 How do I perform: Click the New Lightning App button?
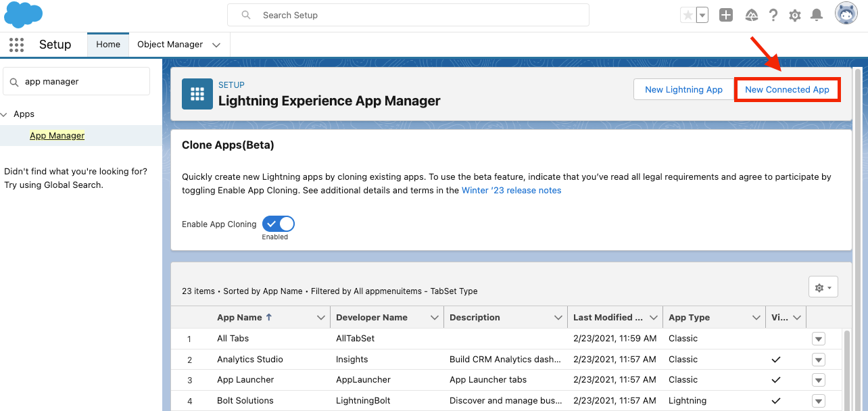click(x=683, y=89)
